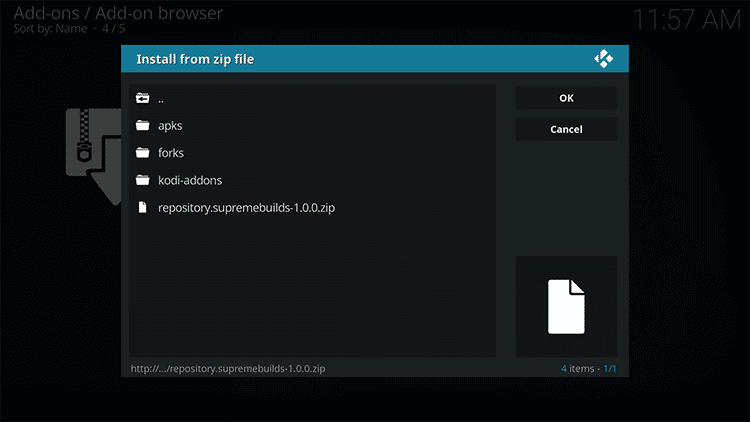Click the '4 items - 1/1' counter
Screen dimensions: 750x422
tap(588, 368)
